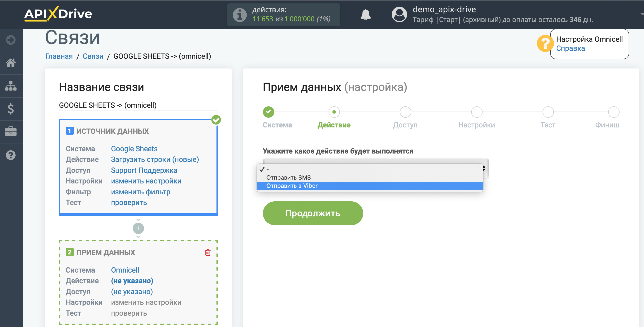Screen dimensions: 644x327
Task: Click Действие '(не указано)' link
Action: (132, 281)
